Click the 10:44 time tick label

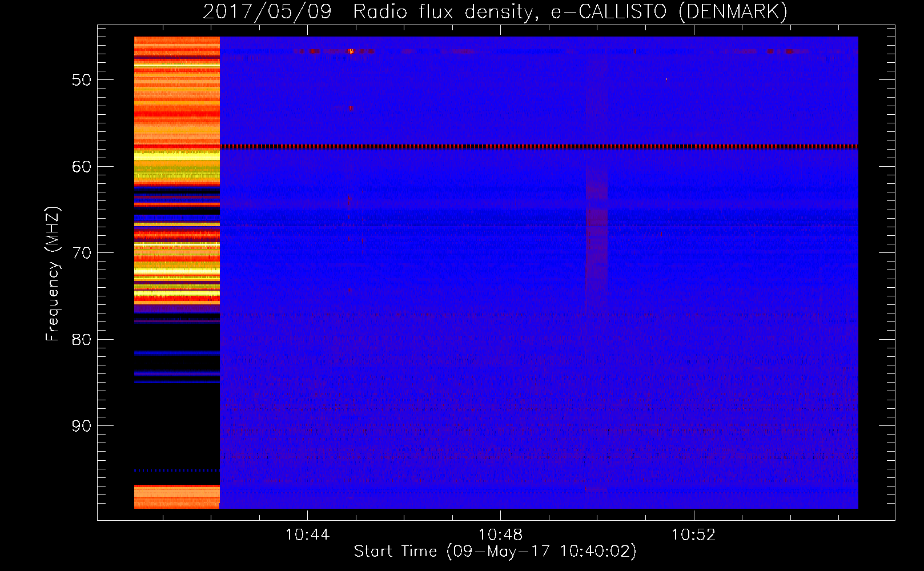[x=307, y=534]
